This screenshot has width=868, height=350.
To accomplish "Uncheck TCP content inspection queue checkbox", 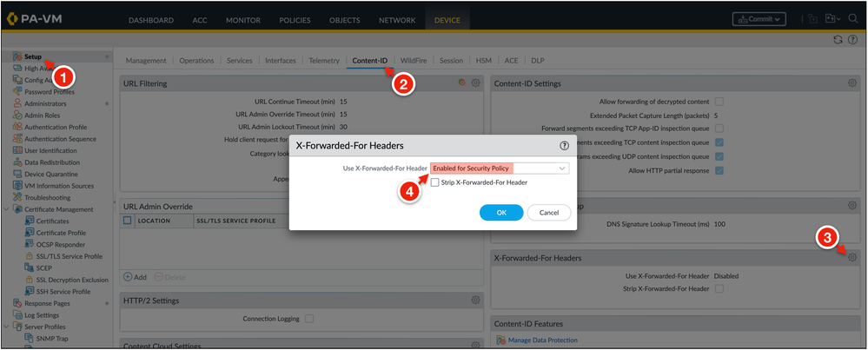I will [x=719, y=142].
